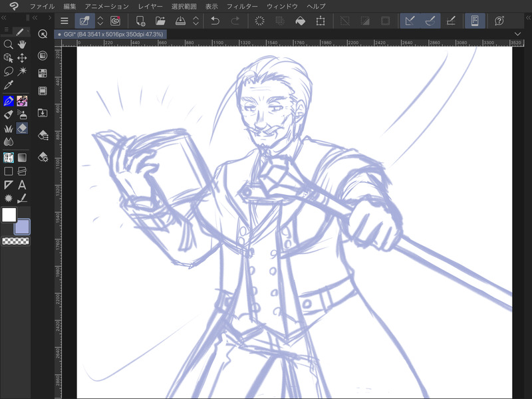Screen dimensions: 532x399
Task: Select the Auto select magic wand tool
Action: (22, 71)
